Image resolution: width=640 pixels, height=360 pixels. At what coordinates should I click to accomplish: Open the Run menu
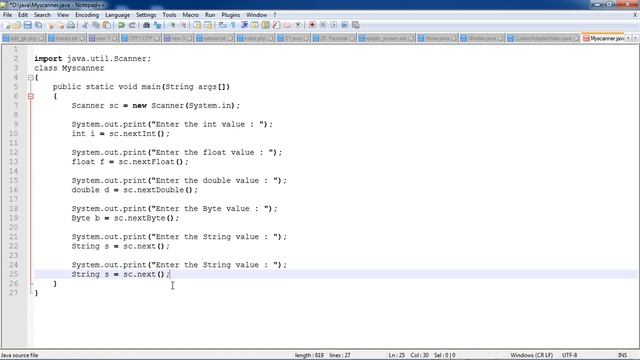[x=210, y=15]
